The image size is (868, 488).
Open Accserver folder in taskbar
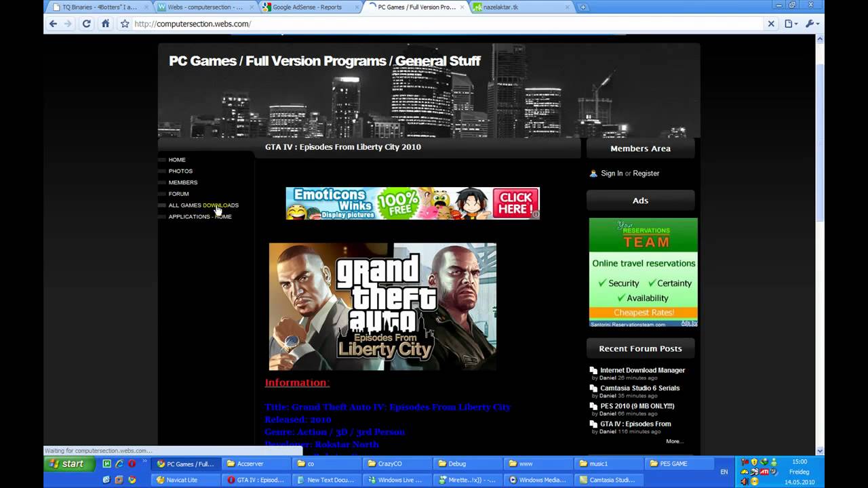pos(258,464)
